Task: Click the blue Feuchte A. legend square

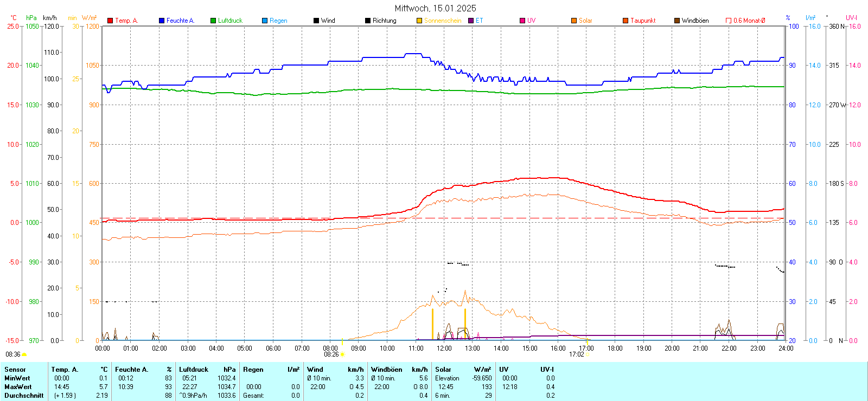Action: point(162,21)
